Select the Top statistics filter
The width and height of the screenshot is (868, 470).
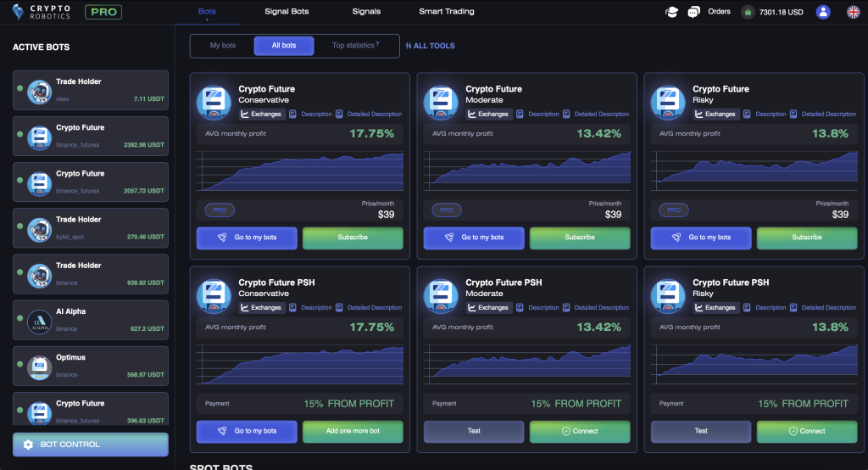(355, 46)
